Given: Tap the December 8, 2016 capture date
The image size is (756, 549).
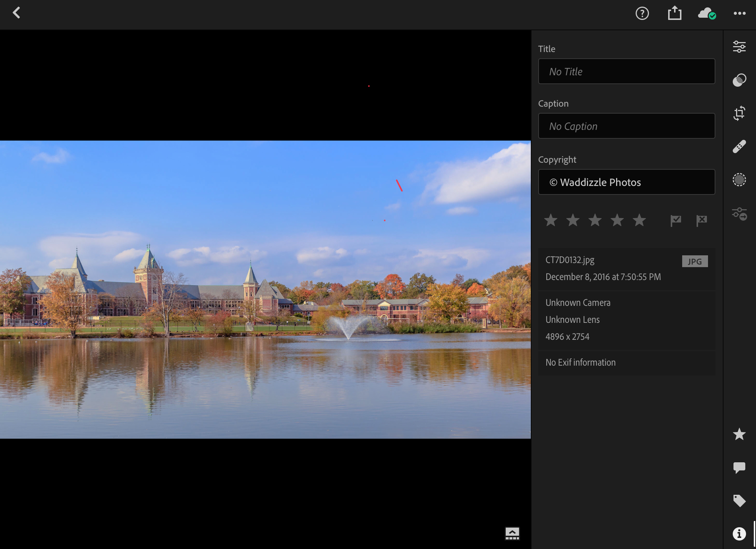Looking at the screenshot, I should pos(603,277).
